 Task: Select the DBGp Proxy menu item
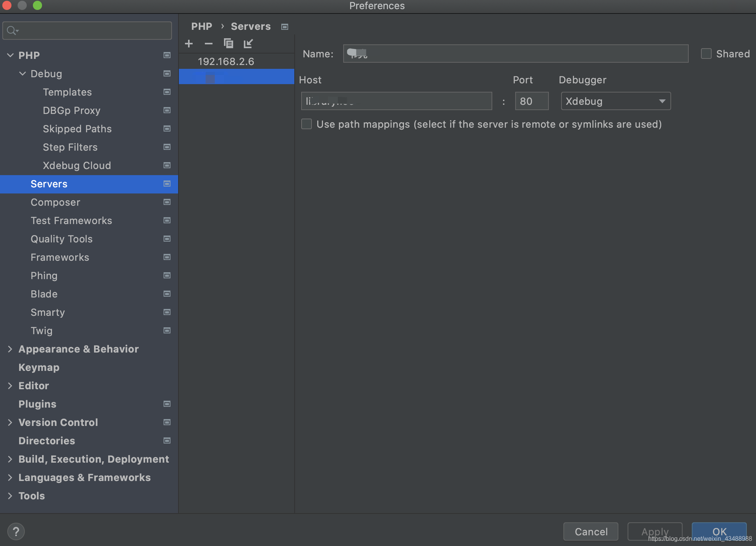pyautogui.click(x=71, y=110)
